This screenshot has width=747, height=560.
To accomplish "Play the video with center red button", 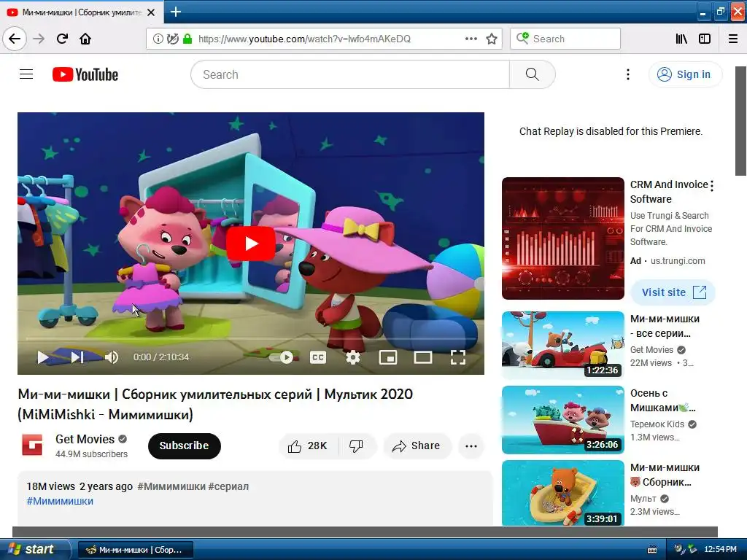I will coord(251,244).
